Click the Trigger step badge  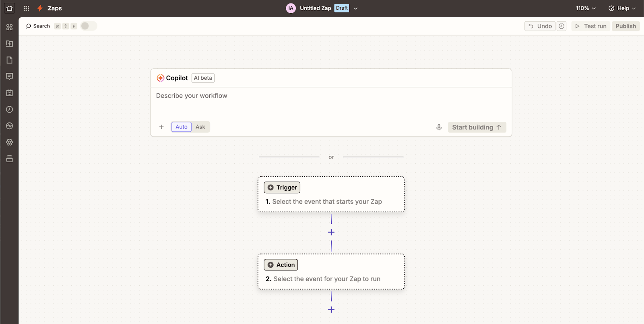[x=282, y=188]
